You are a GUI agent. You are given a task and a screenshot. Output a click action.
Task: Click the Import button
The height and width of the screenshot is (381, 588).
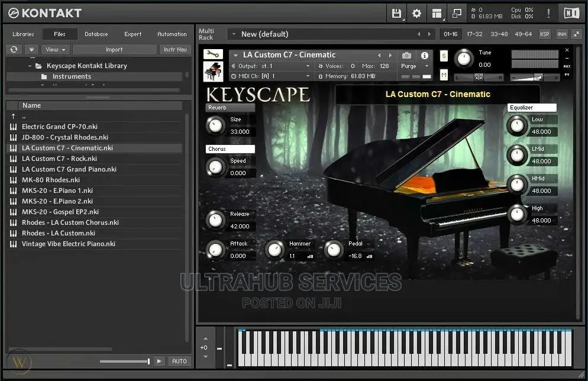[x=114, y=50]
